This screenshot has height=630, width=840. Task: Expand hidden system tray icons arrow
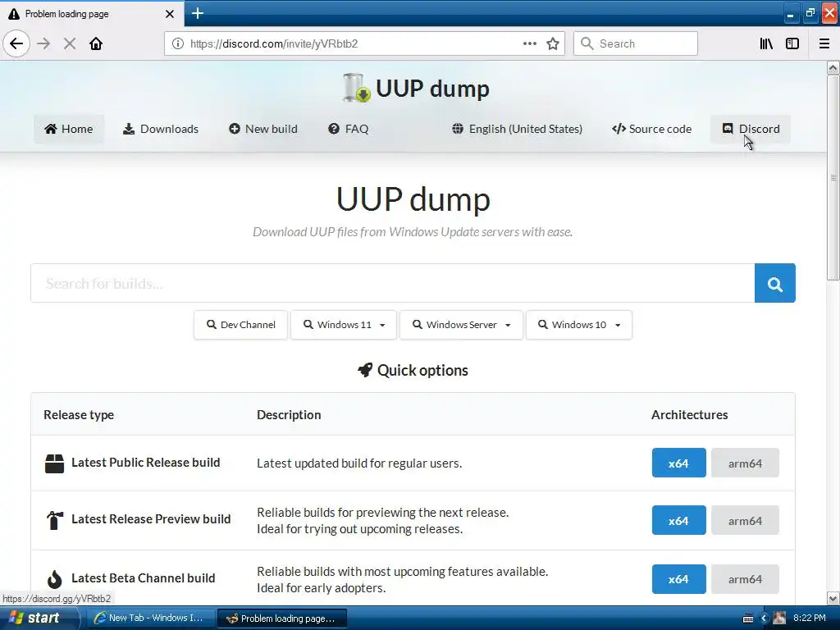pos(765,619)
